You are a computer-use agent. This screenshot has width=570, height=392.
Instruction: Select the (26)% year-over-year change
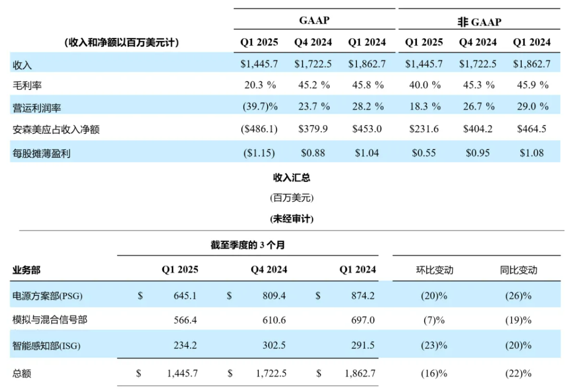click(x=518, y=296)
